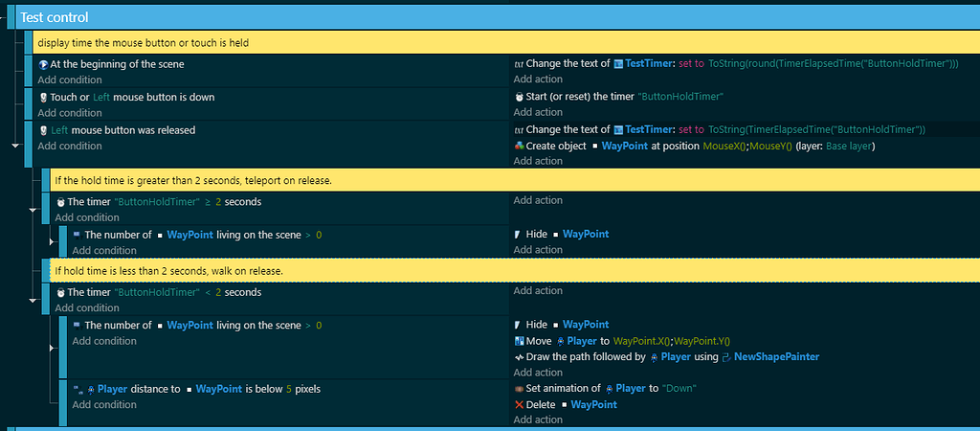Collapse the ButtonHoldTimer ≥ 2 seconds event
Screen dimensions: 980x431
pyautogui.click(x=33, y=211)
